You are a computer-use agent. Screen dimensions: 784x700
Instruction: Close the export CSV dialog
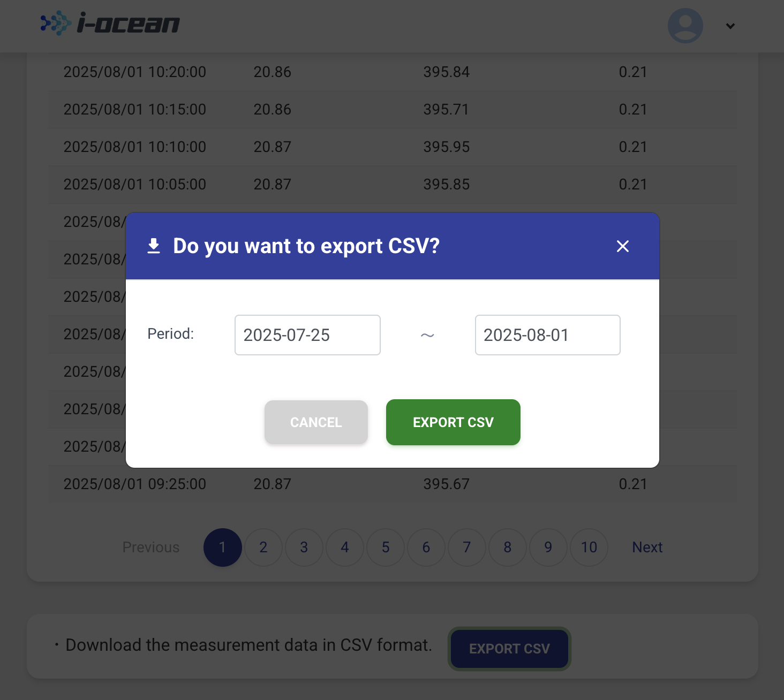[622, 246]
